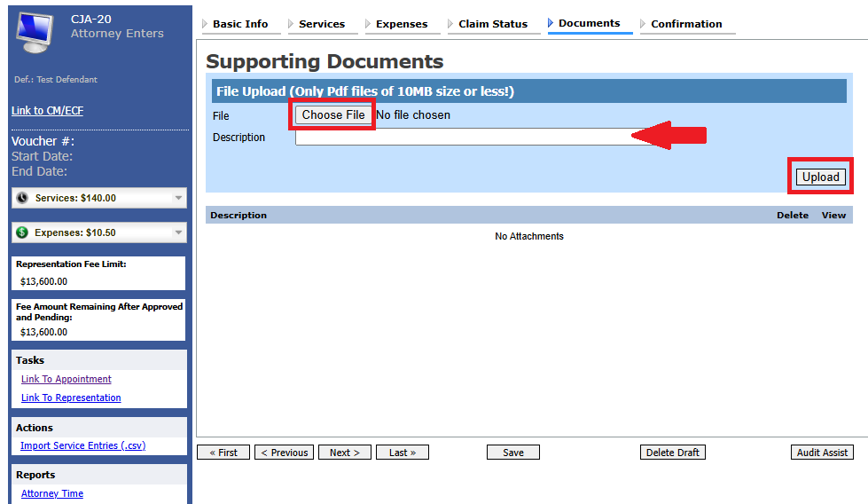
Task: Open the Services tab
Action: 321,24
